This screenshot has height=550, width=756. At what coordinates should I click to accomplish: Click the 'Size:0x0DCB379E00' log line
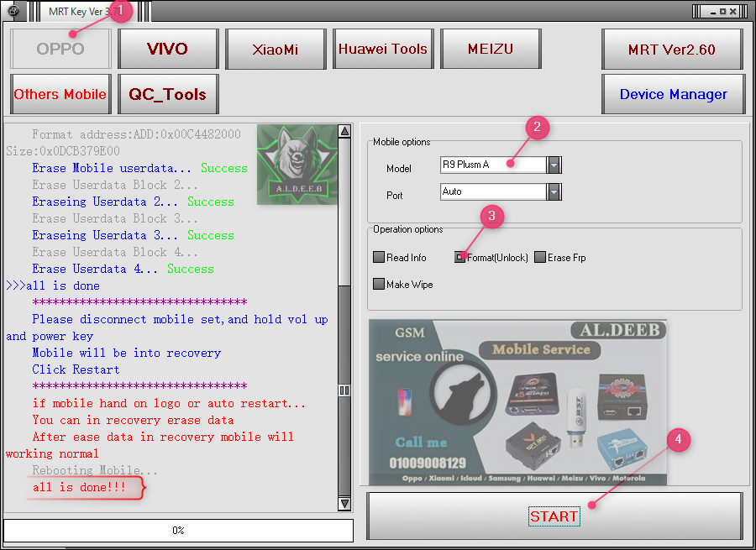[x=63, y=151]
